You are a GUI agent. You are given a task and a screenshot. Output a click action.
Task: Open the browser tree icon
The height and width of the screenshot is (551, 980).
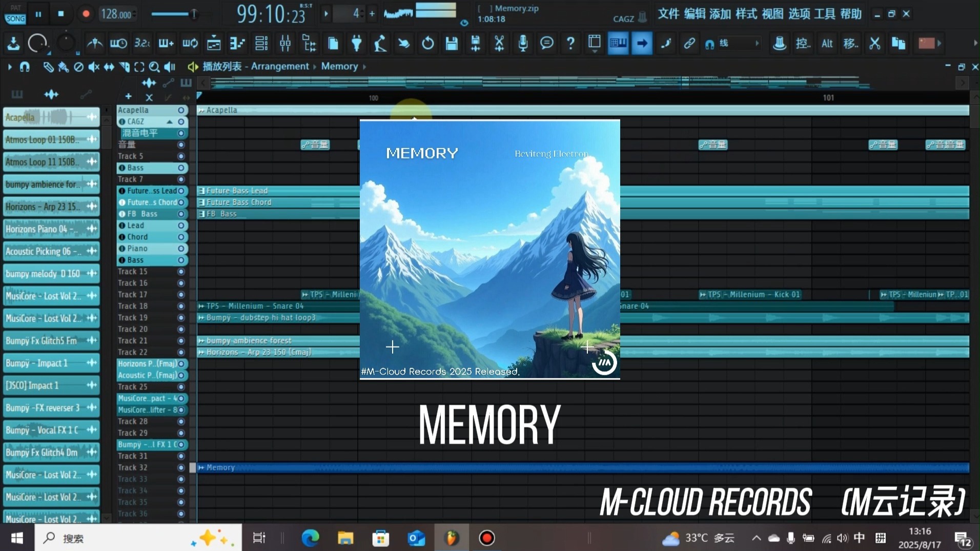pyautogui.click(x=309, y=44)
